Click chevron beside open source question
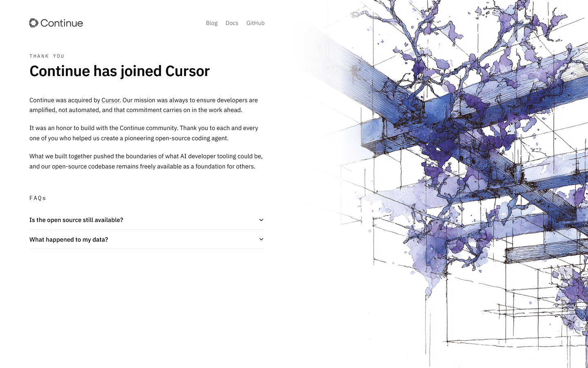This screenshot has height=368, width=588. 261,220
